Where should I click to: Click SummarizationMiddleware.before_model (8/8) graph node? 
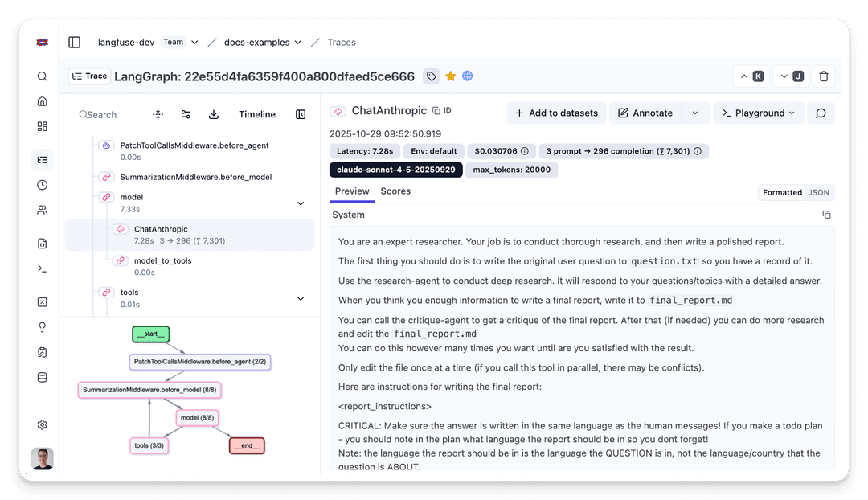click(x=149, y=390)
